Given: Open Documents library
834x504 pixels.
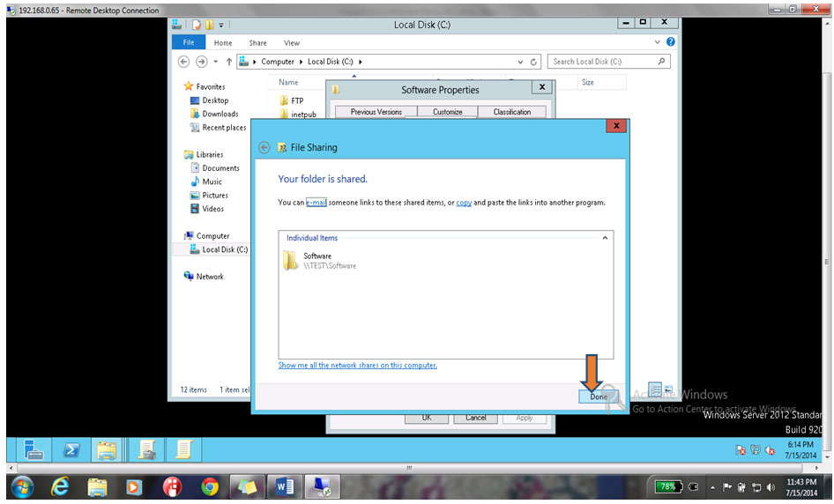Looking at the screenshot, I should click(x=215, y=168).
